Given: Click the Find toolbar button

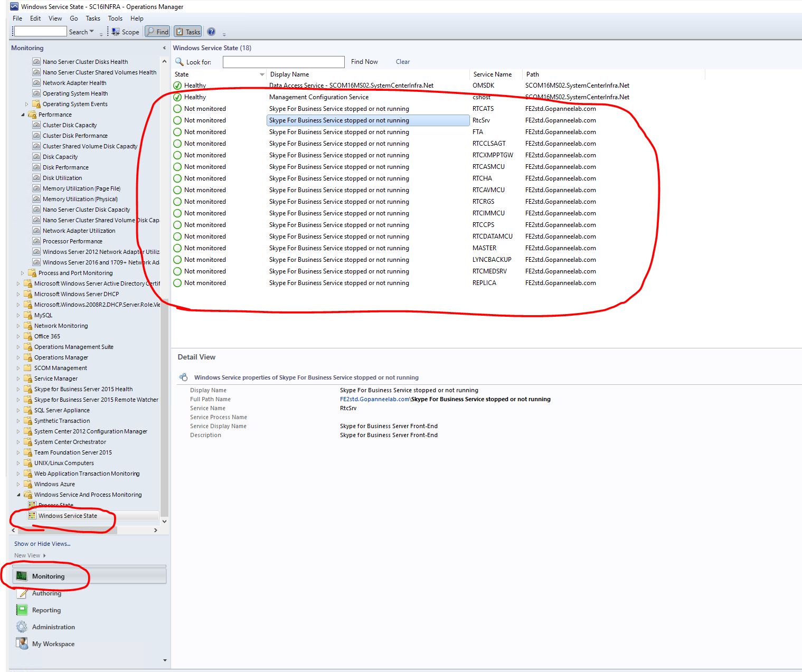Looking at the screenshot, I should click(157, 32).
